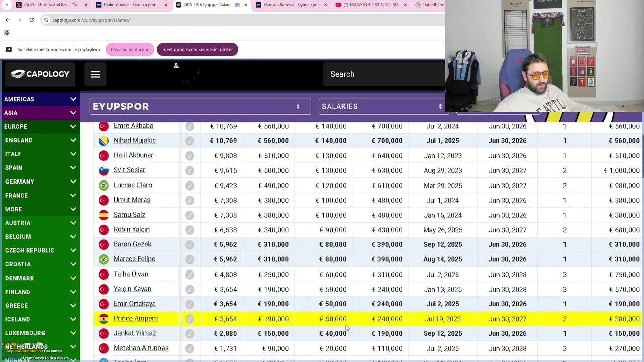This screenshot has height=362, width=644.
Task: Click the Spain flag beside Samu Saiz
Action: (x=104, y=215)
